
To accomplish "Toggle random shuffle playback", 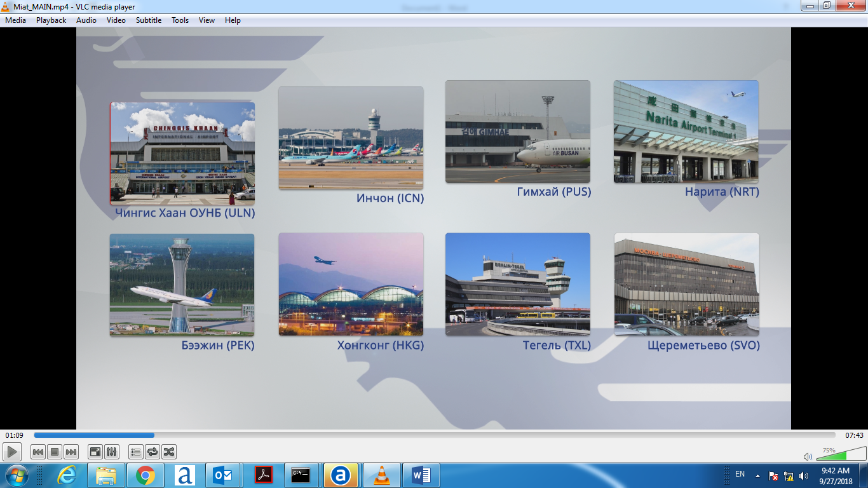I will pos(168,452).
